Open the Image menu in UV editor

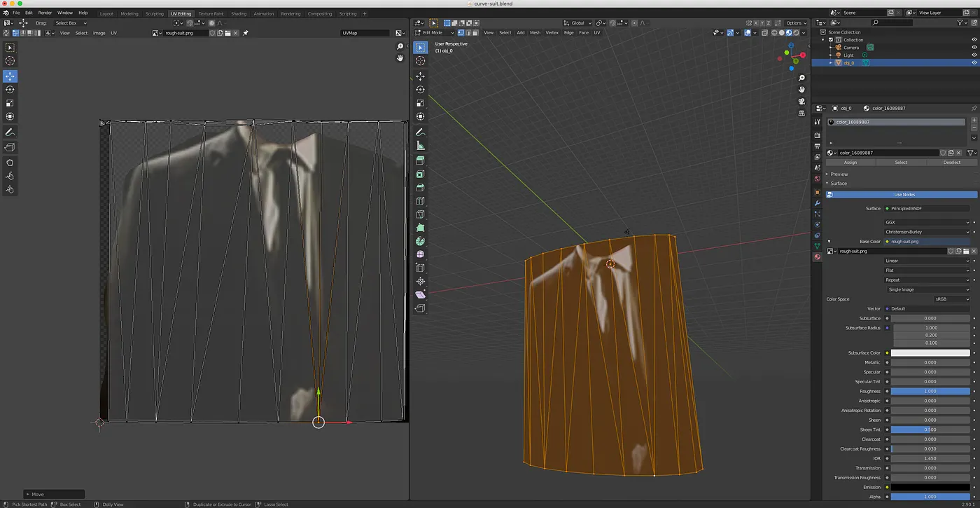point(99,33)
